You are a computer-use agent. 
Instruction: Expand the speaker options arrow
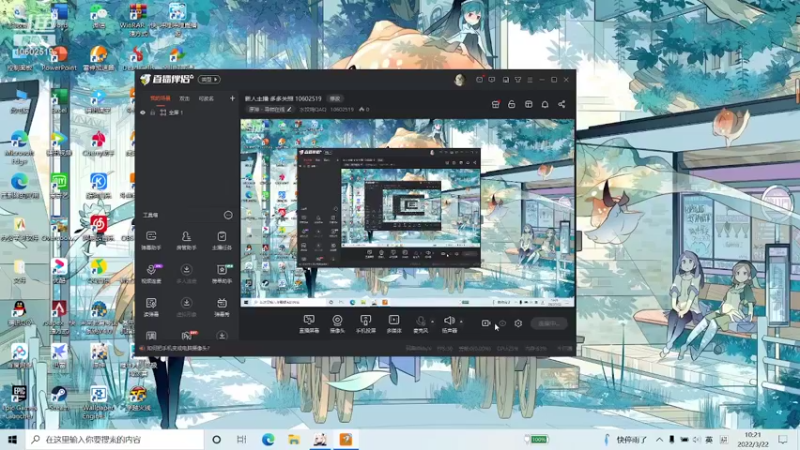click(x=461, y=321)
